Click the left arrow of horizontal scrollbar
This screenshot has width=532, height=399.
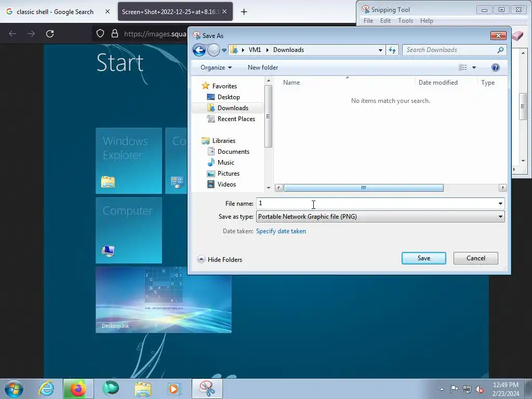[279, 188]
